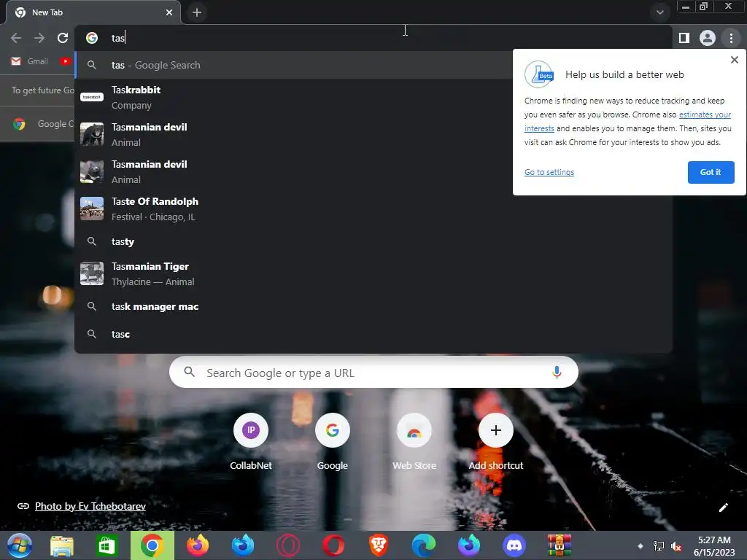Open the Chrome profile avatar
747x560 pixels.
(x=708, y=38)
